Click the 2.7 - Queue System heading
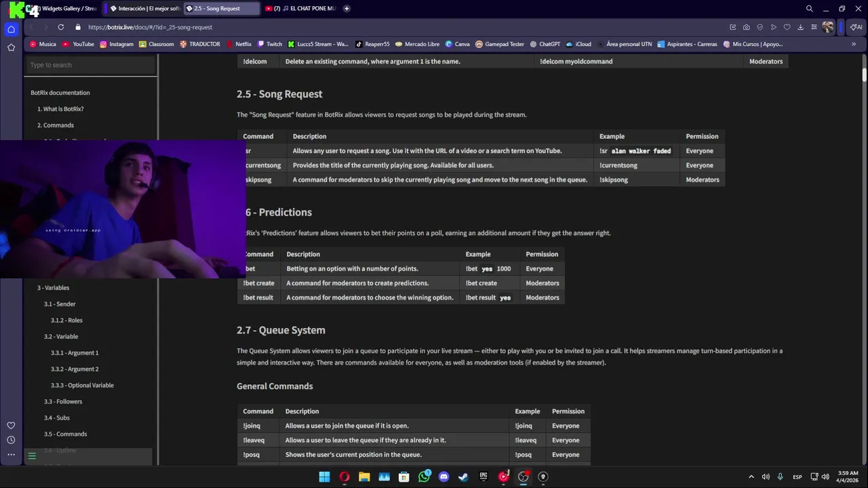Screen dimensions: 868x488 (281, 330)
